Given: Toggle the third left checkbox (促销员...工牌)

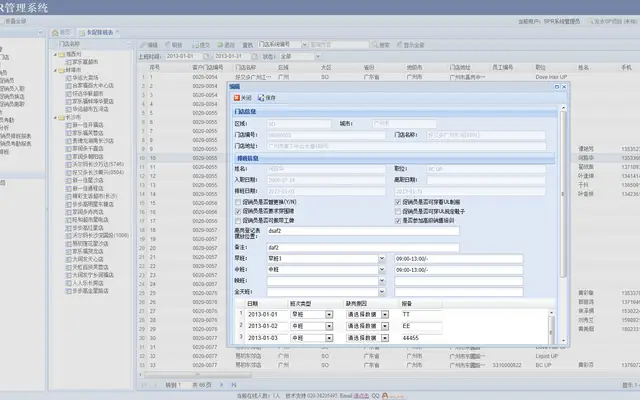Looking at the screenshot, I should (238, 221).
